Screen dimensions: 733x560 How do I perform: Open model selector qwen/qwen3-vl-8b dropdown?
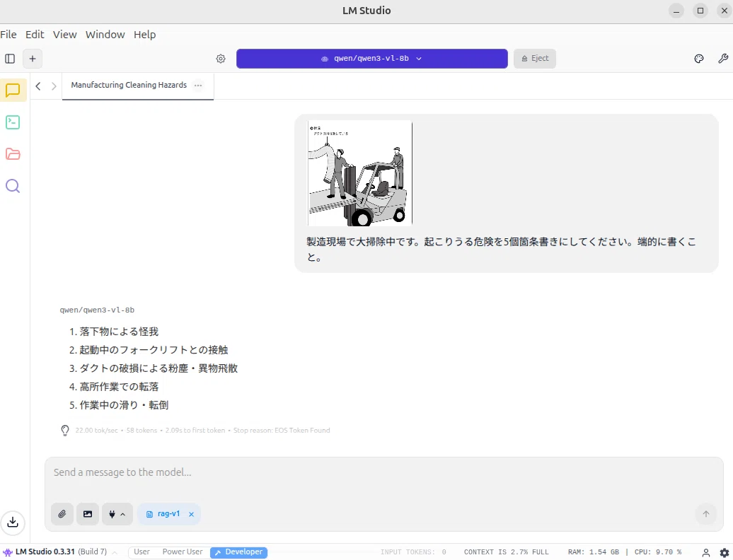pos(371,59)
